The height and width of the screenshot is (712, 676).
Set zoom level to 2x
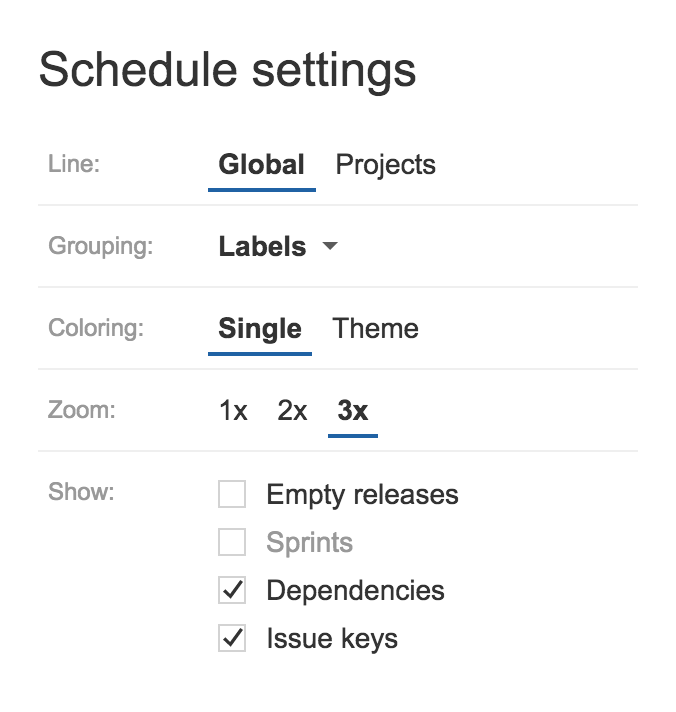pos(292,410)
